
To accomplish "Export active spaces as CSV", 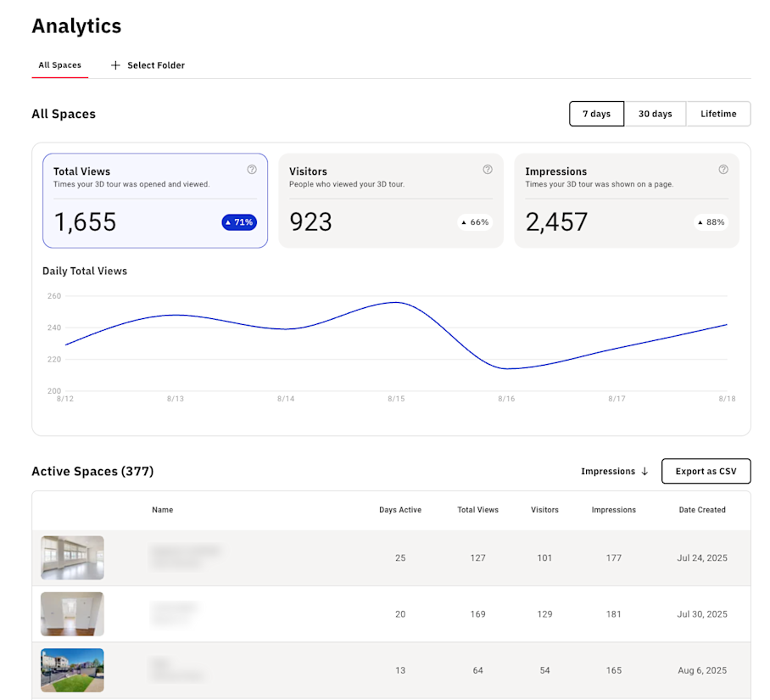I will (x=706, y=471).
